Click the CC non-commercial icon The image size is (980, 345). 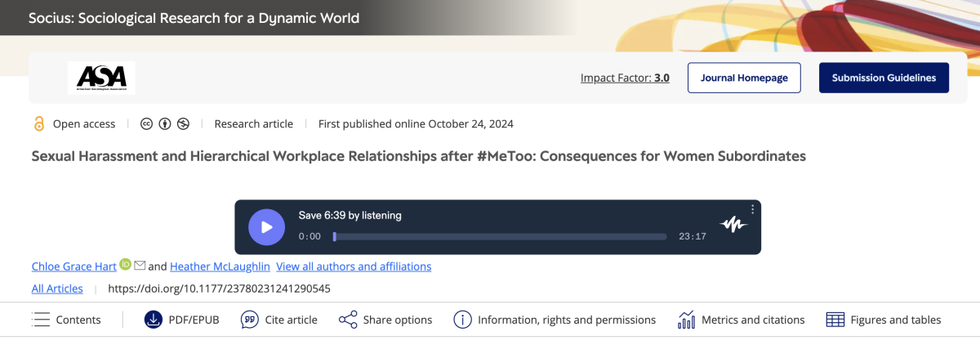183,124
